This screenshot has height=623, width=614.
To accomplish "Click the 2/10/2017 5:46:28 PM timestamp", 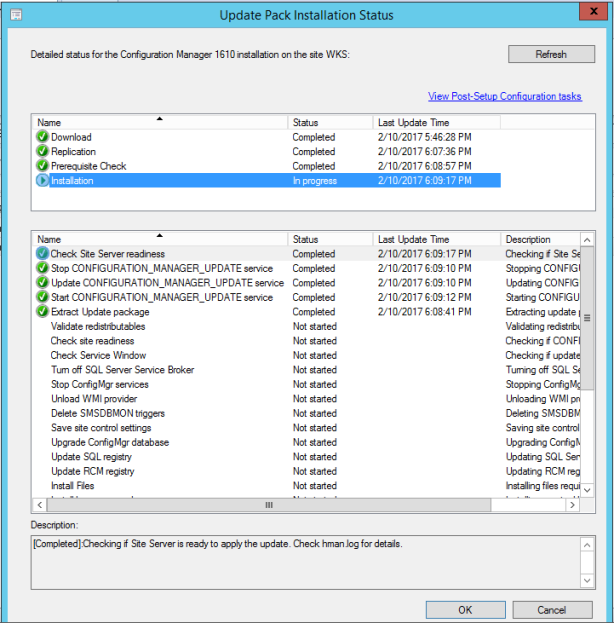I will point(424,137).
